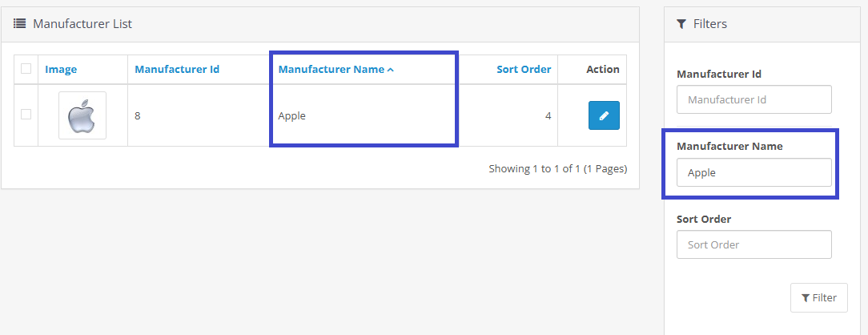Click the ascending sort caret on Manufacturer Name
The height and width of the screenshot is (335, 868).
(x=391, y=70)
